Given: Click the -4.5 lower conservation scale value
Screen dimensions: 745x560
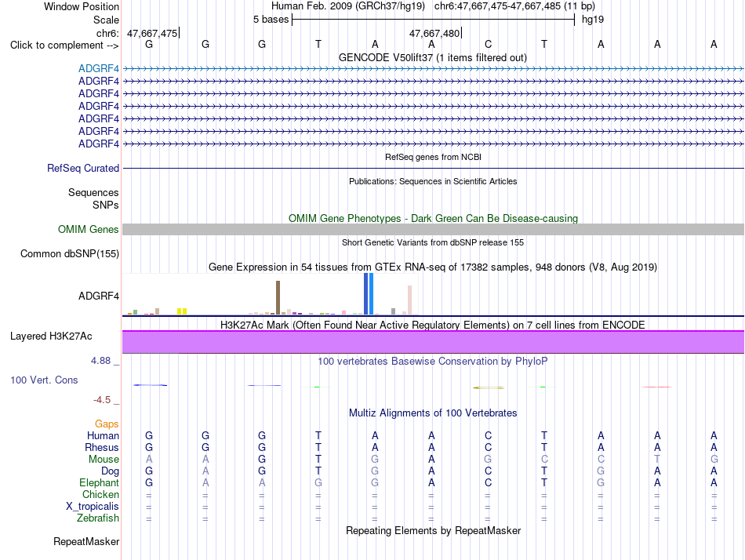Looking at the screenshot, I should 102,400.
